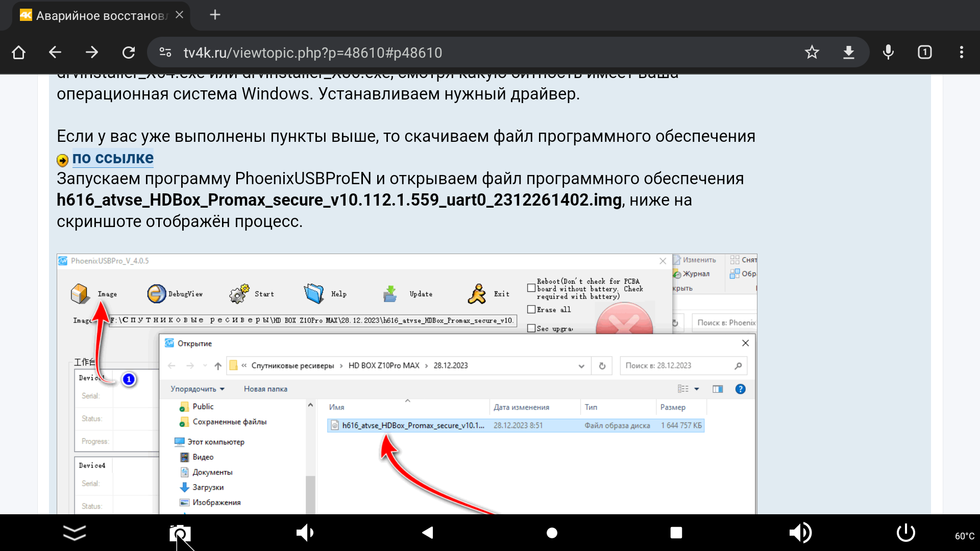The width and height of the screenshot is (980, 551).
Task: Open a new browser tab
Action: click(215, 15)
